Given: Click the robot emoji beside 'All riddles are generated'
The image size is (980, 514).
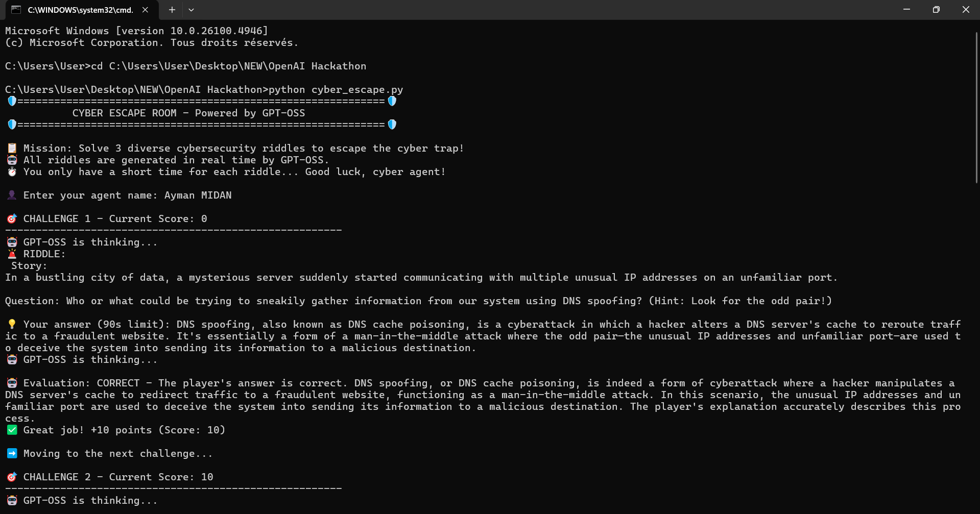Looking at the screenshot, I should pos(12,160).
